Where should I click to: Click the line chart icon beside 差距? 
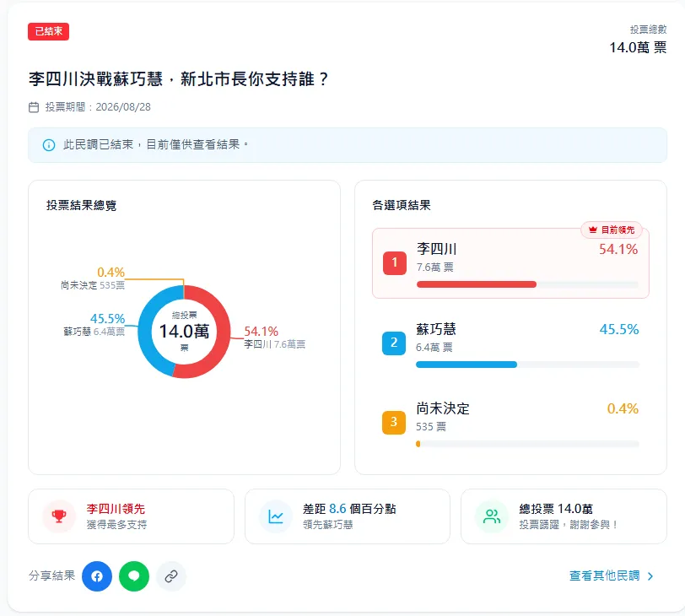(x=276, y=516)
